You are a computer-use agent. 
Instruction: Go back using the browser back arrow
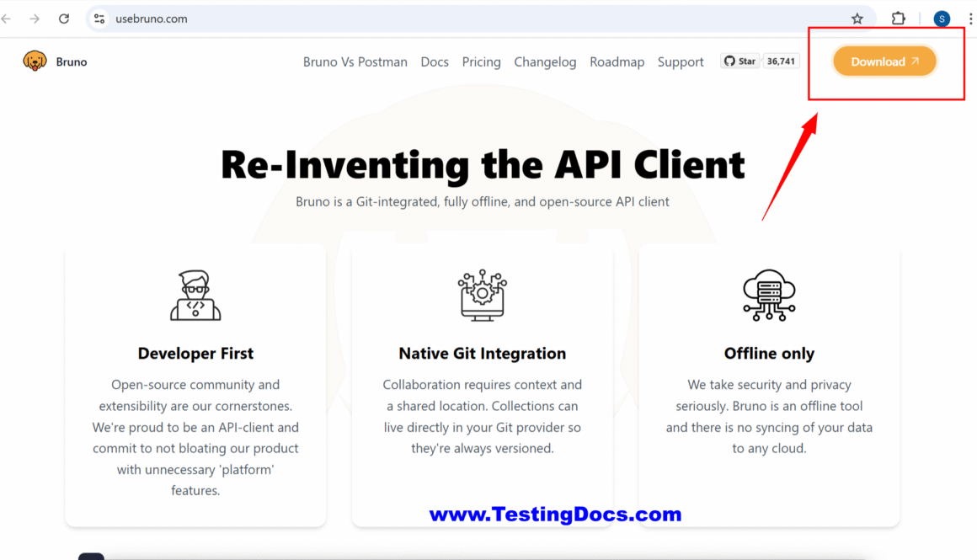[x=7, y=19]
